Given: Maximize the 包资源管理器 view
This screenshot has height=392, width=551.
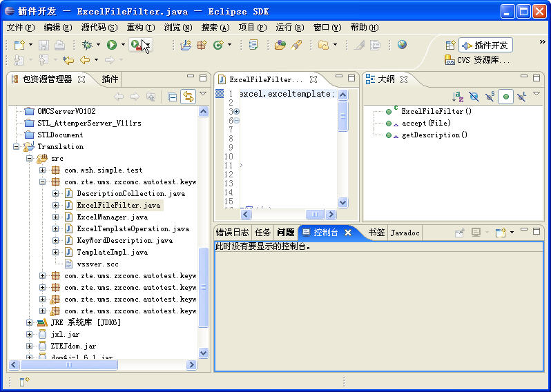Looking at the screenshot, I should (203, 78).
